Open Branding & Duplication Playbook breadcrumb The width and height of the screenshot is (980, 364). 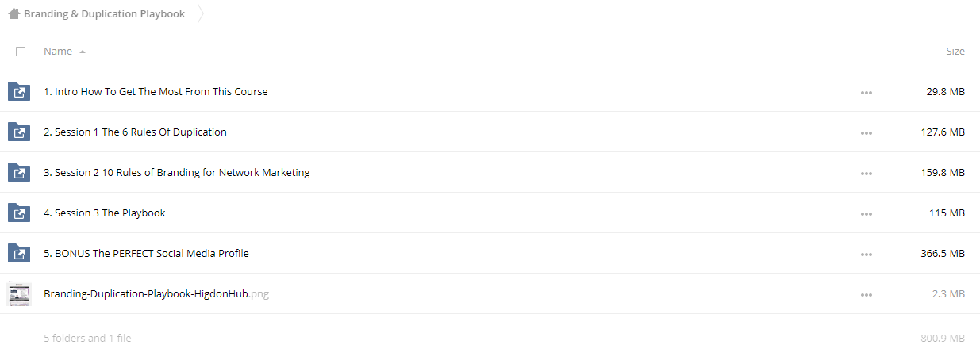104,14
